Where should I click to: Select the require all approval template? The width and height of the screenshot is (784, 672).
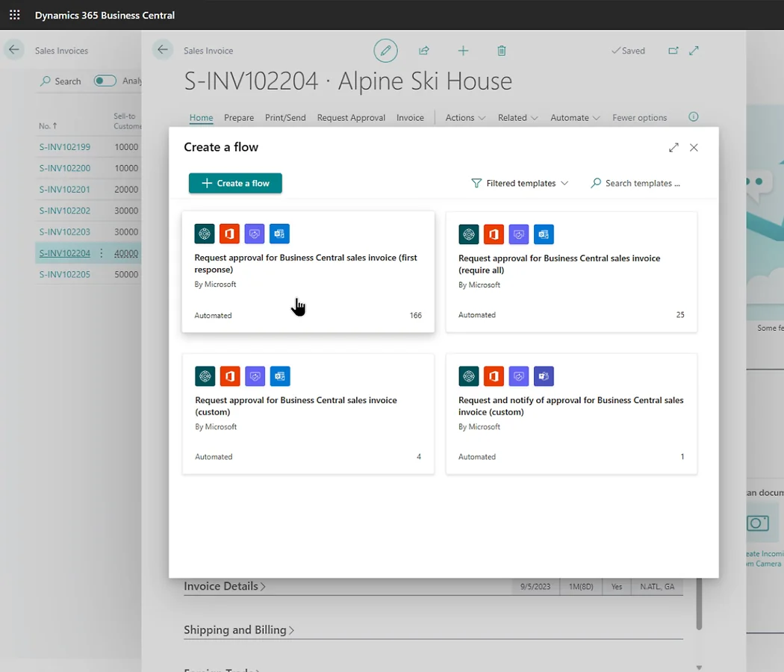(x=571, y=272)
